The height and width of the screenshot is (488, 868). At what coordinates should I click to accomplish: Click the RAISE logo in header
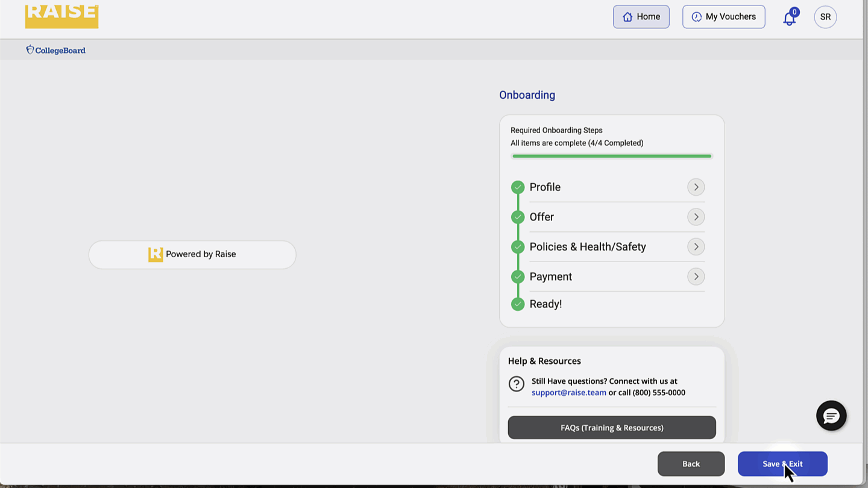point(61,16)
